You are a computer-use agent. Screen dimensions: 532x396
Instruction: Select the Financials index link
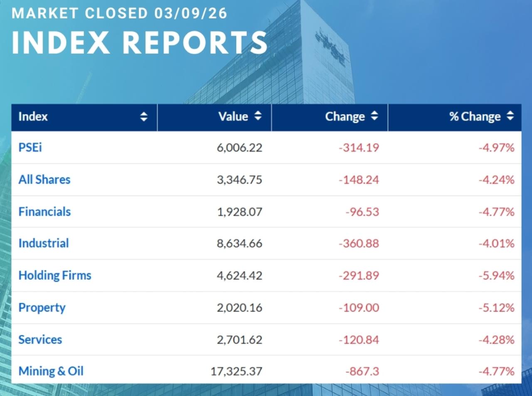[44, 212]
